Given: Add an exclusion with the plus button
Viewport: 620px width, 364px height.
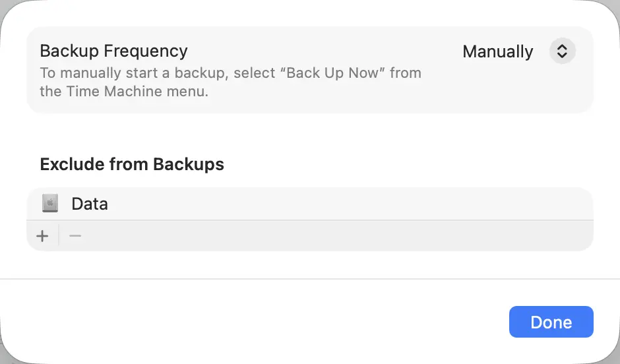Looking at the screenshot, I should pos(43,236).
